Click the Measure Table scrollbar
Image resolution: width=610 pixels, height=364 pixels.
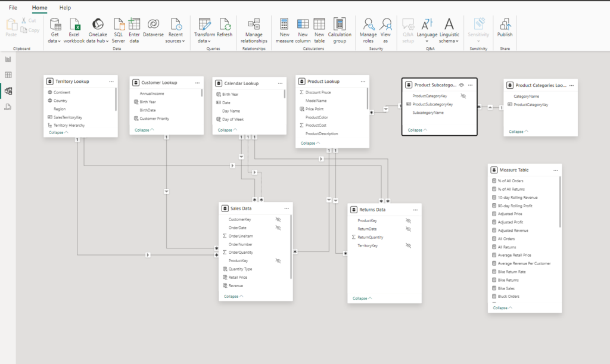(x=560, y=203)
